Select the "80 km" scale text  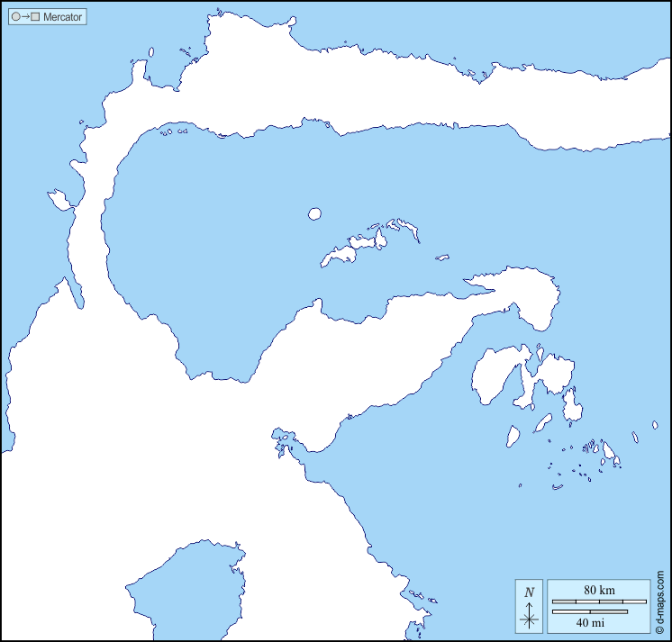(x=599, y=590)
